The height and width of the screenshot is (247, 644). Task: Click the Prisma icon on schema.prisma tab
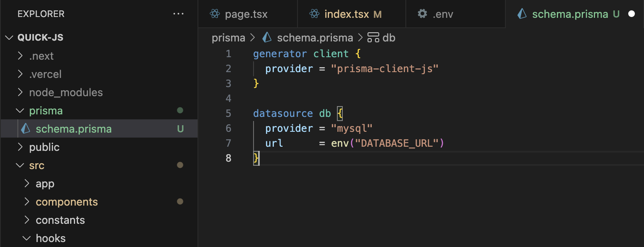(522, 14)
